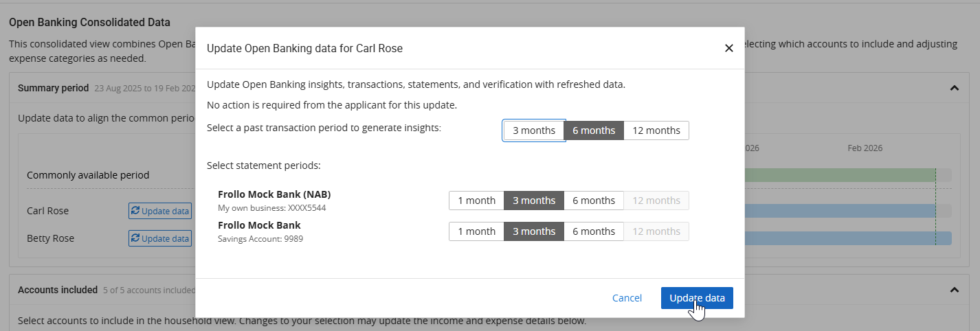980x331 pixels.
Task: Select 12 months insights transaction period
Action: (x=656, y=130)
